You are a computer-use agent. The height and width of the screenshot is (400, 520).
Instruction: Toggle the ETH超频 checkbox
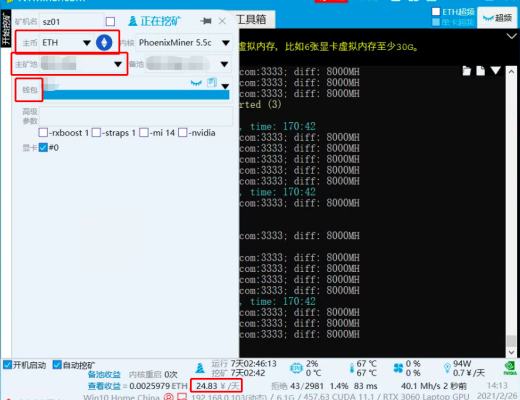(x=436, y=12)
